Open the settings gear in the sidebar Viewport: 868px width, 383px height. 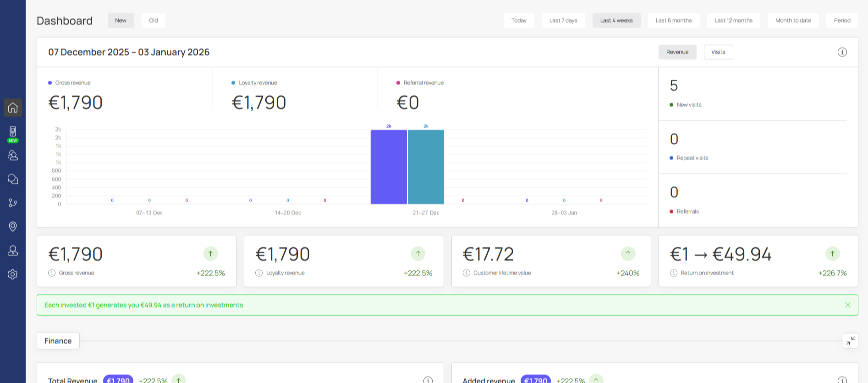coord(13,274)
